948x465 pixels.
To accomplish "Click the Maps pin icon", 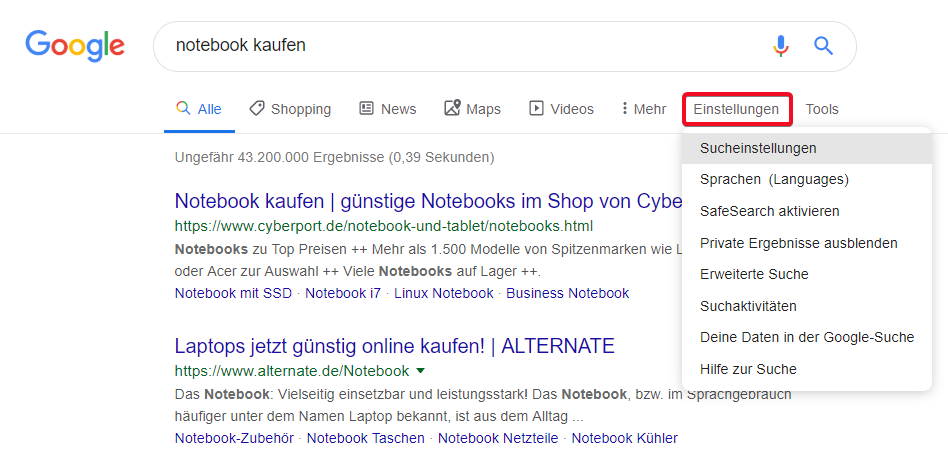I will click(452, 108).
